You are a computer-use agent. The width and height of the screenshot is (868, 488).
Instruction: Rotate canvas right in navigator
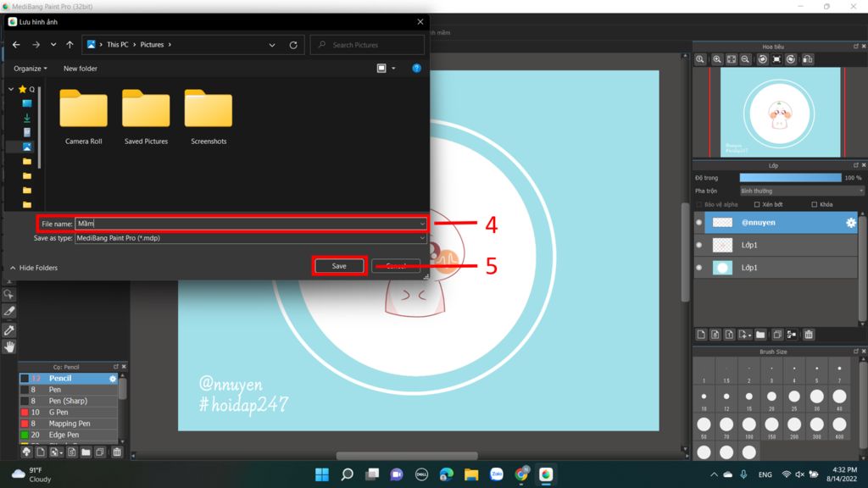(791, 59)
